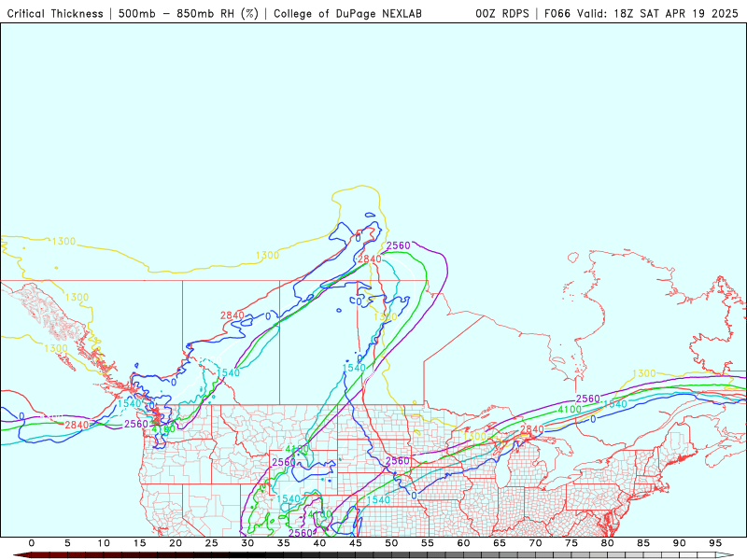Screen dimensions: 747x560
Task: Click the colorbar tick label 95
Action: coord(715,543)
